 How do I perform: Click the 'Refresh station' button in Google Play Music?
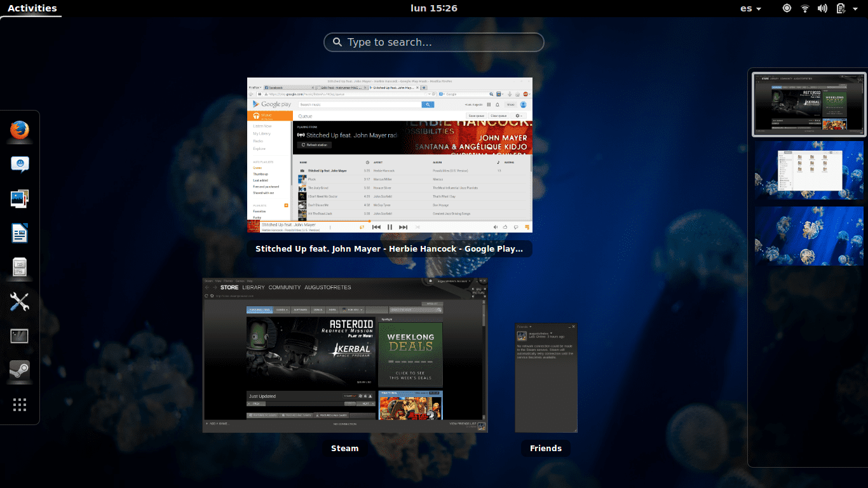pyautogui.click(x=315, y=145)
